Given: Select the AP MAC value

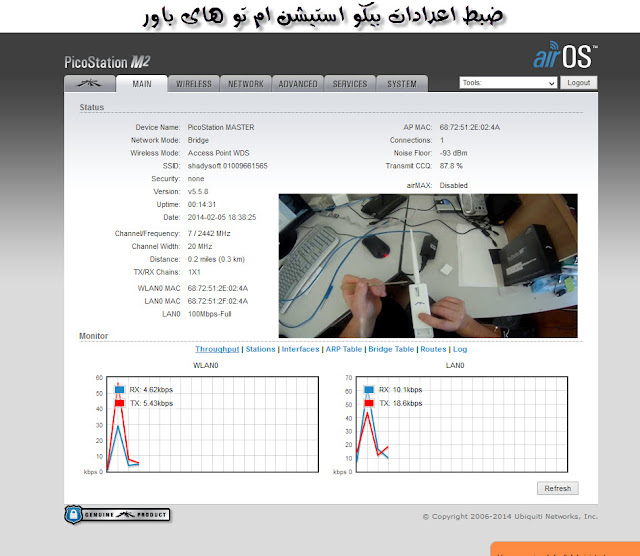Looking at the screenshot, I should tap(469, 127).
